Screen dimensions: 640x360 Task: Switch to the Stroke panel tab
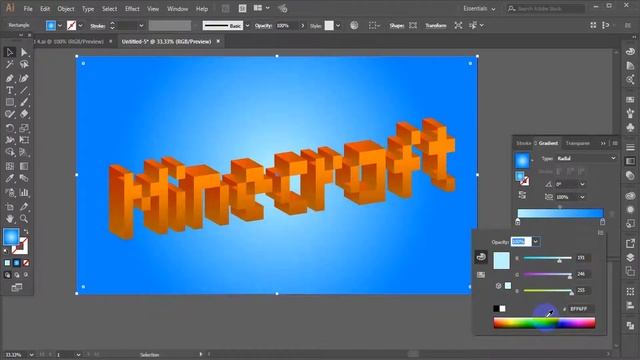tap(523, 143)
